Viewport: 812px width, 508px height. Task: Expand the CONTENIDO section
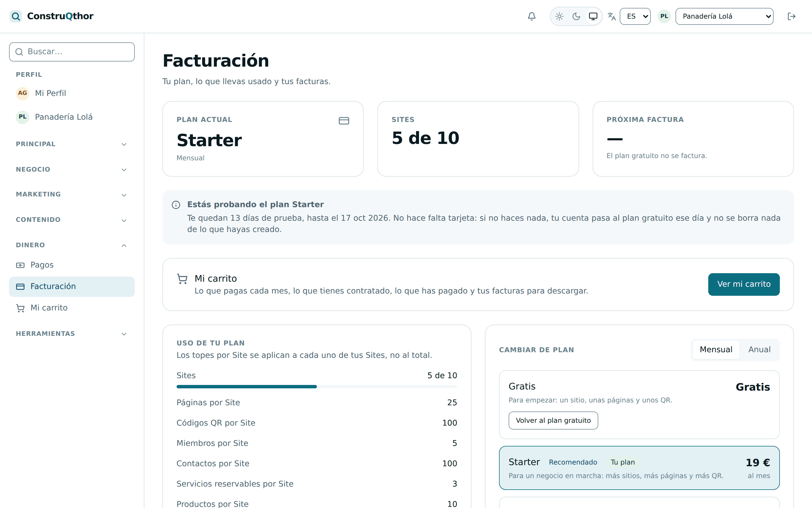tap(72, 220)
